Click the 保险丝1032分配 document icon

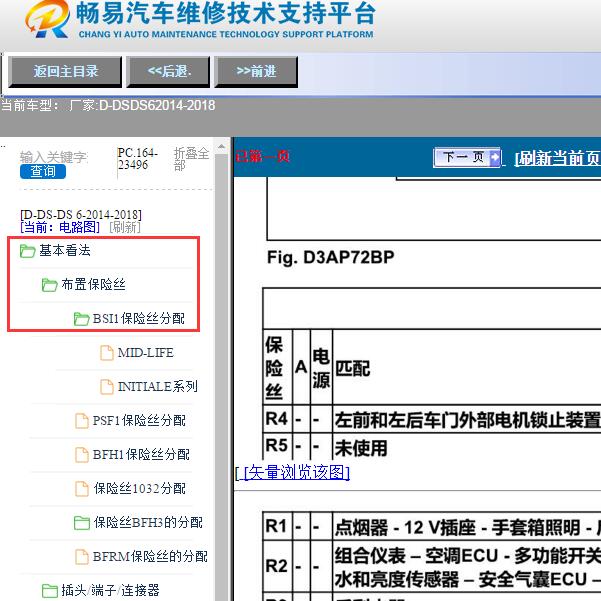(x=81, y=489)
